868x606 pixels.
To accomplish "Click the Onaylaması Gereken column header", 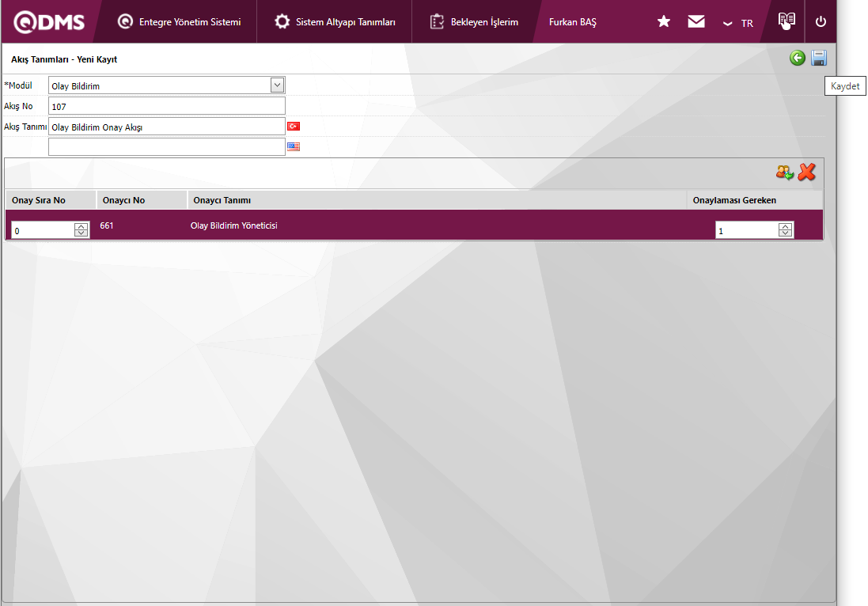I will (x=755, y=200).
